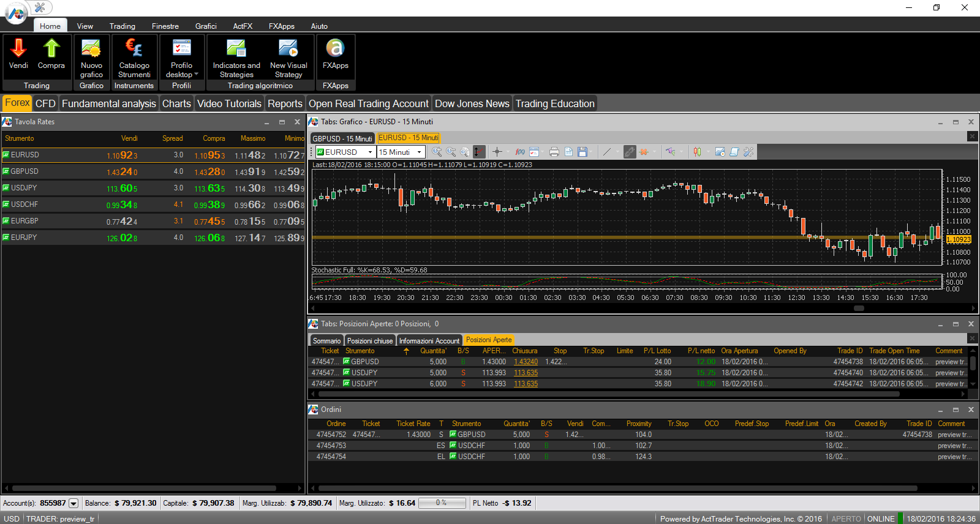
Task: Click EURJPY Compra price 126.068
Action: [x=209, y=238]
